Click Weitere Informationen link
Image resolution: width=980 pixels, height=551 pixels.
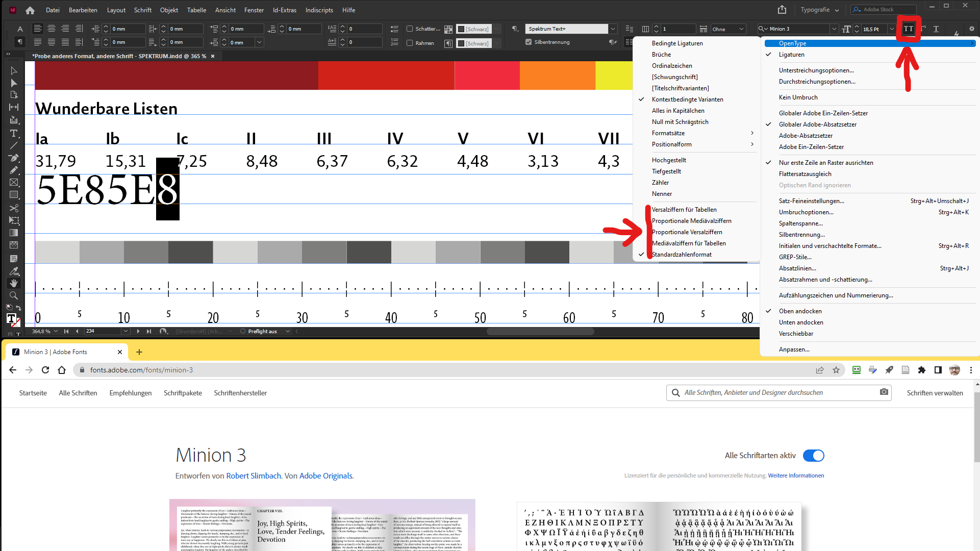click(x=796, y=475)
